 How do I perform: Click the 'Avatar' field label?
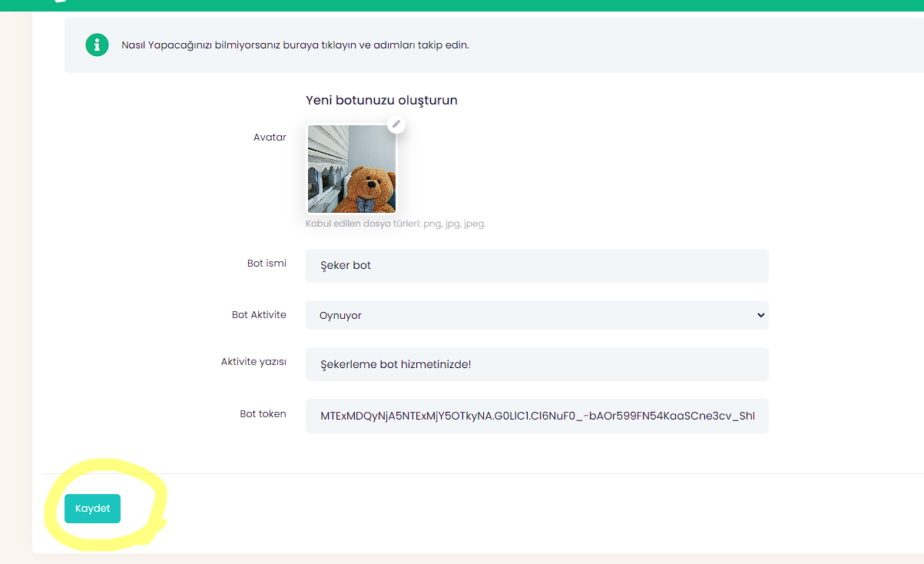(x=270, y=138)
